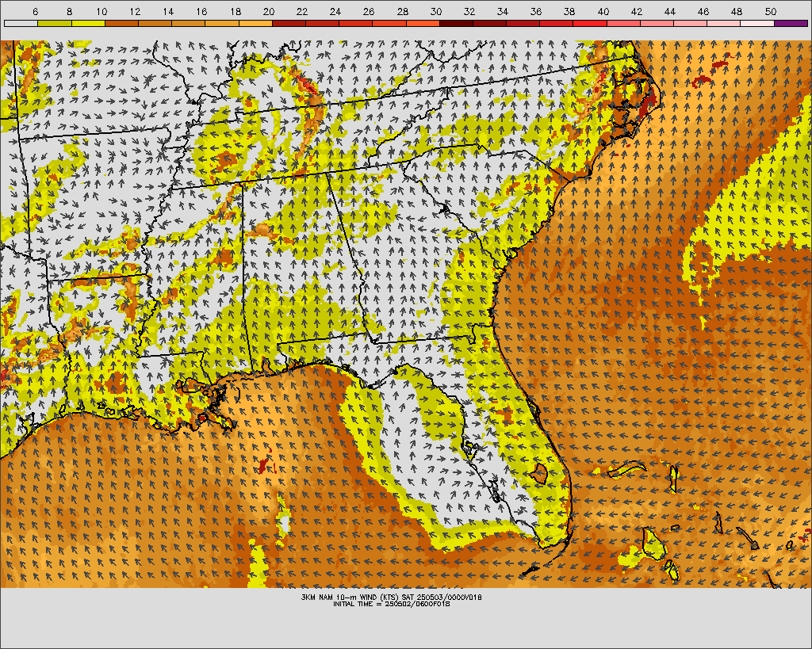The height and width of the screenshot is (649, 812).
Task: Click the 40–42 knots salmon swatch
Action: [623, 23]
